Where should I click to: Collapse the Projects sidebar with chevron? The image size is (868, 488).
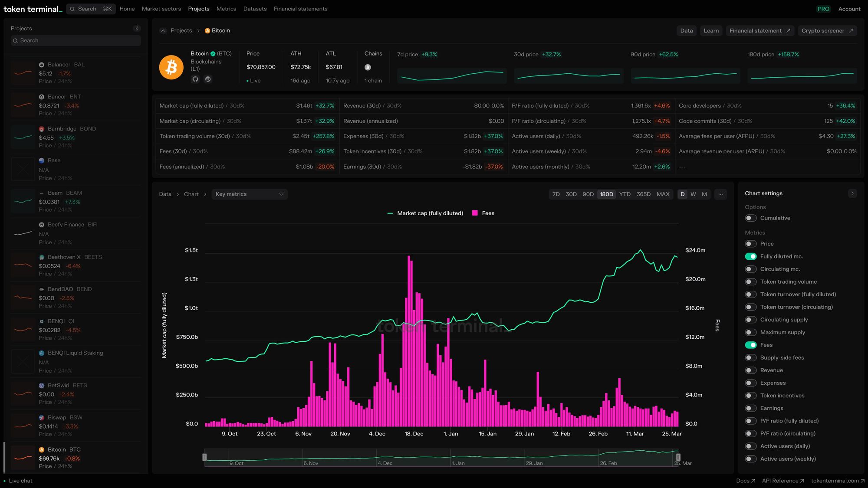[137, 29]
